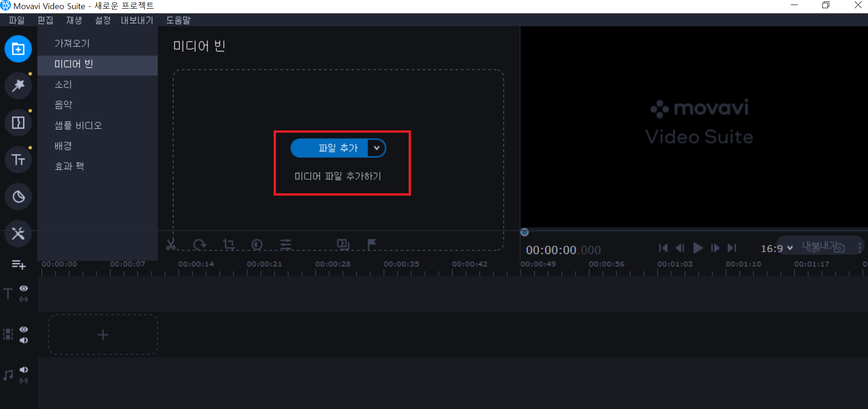Image resolution: width=868 pixels, height=409 pixels.
Task: Open the file import tab in sidebar
Action: point(18,49)
